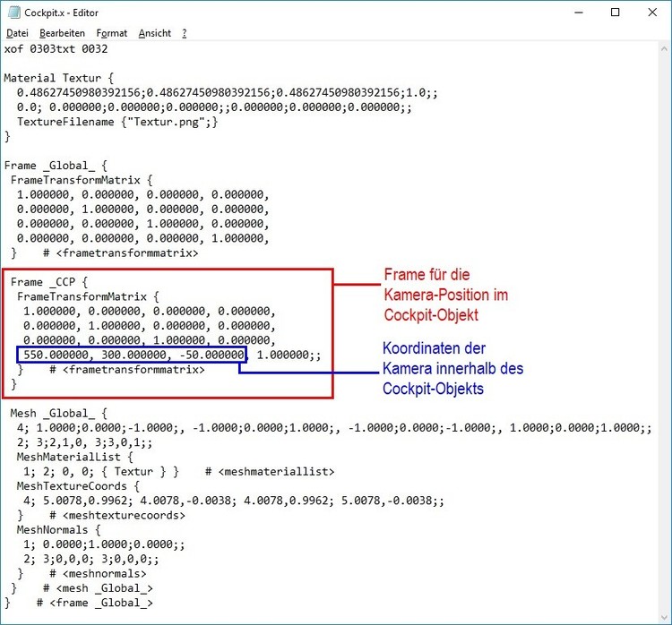This screenshot has height=625, width=672.
Task: Open the Format menu
Action: [x=112, y=33]
